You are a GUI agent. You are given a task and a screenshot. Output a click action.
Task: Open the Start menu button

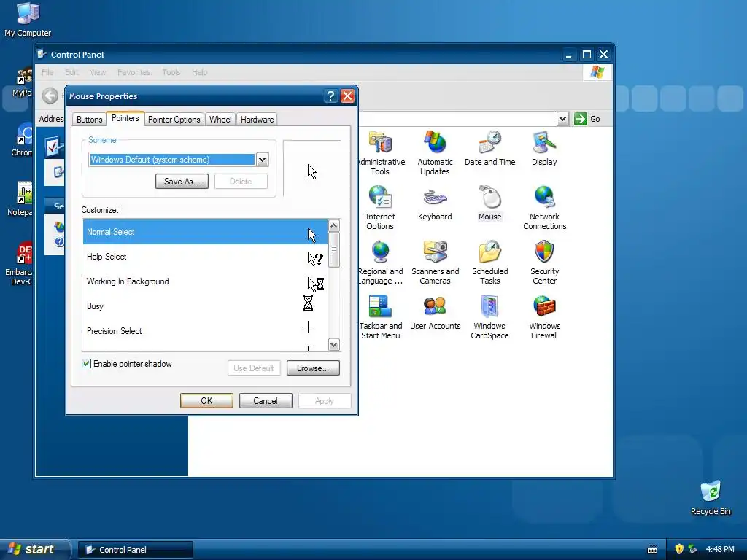[34, 549]
